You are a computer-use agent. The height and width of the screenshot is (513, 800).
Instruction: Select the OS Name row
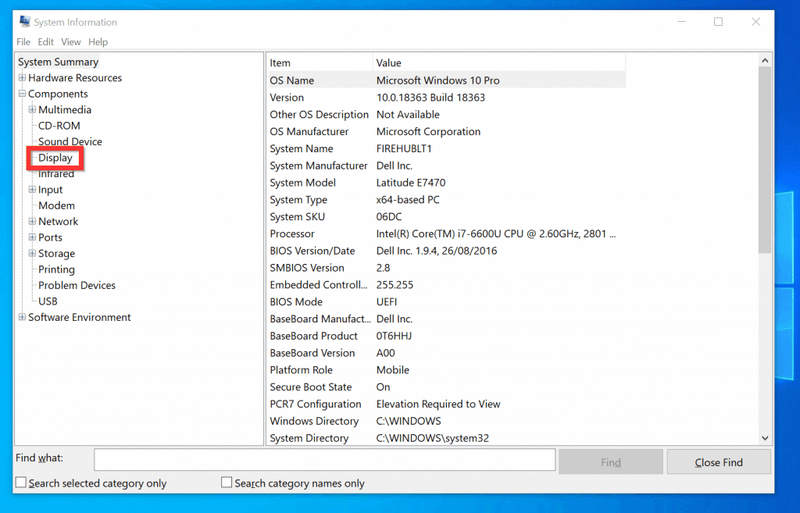tap(446, 80)
